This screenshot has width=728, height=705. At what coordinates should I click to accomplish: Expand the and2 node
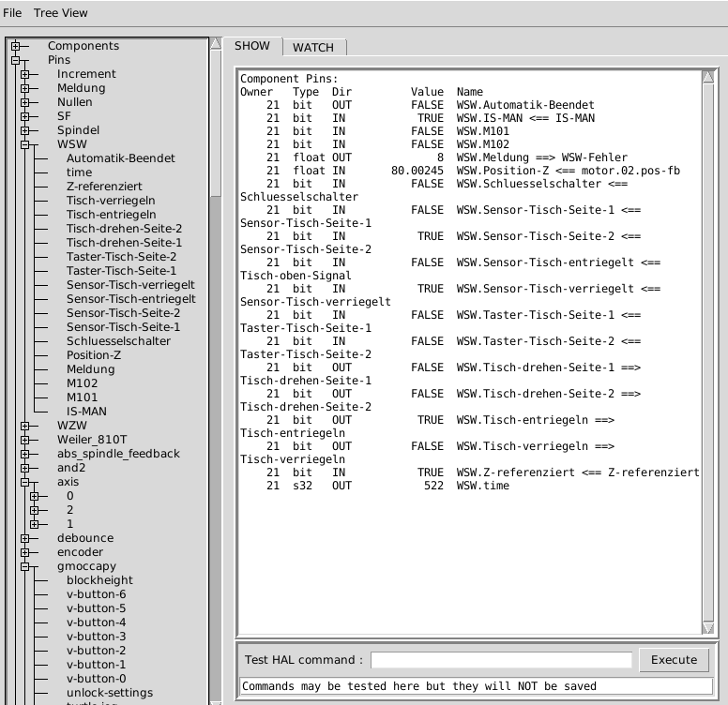[x=24, y=468]
